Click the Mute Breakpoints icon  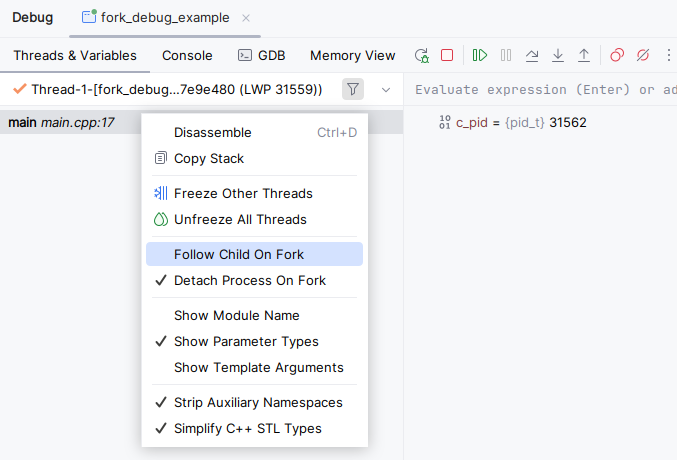pyautogui.click(x=643, y=56)
